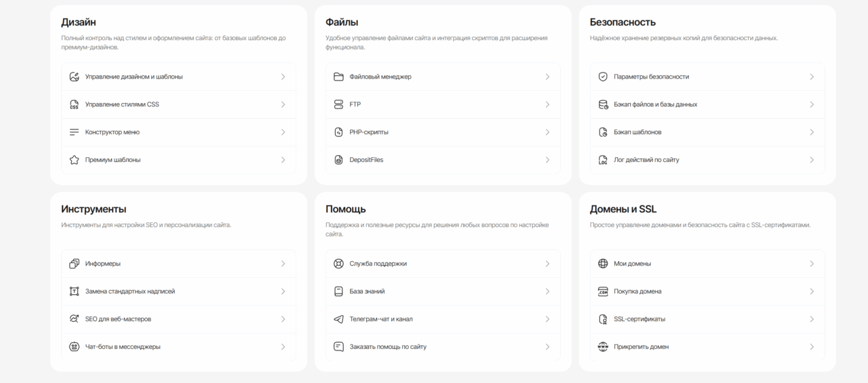Expand the Конструктор меню row chevron
868x383 pixels.
click(x=283, y=132)
